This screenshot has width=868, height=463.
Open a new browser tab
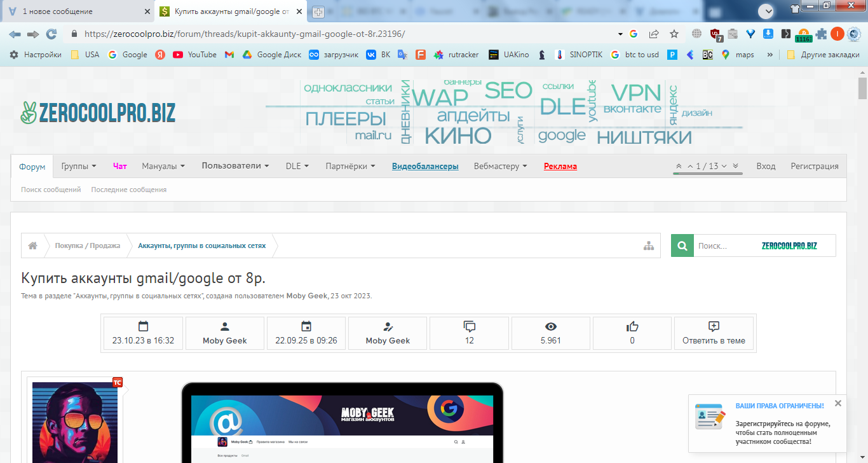[319, 11]
